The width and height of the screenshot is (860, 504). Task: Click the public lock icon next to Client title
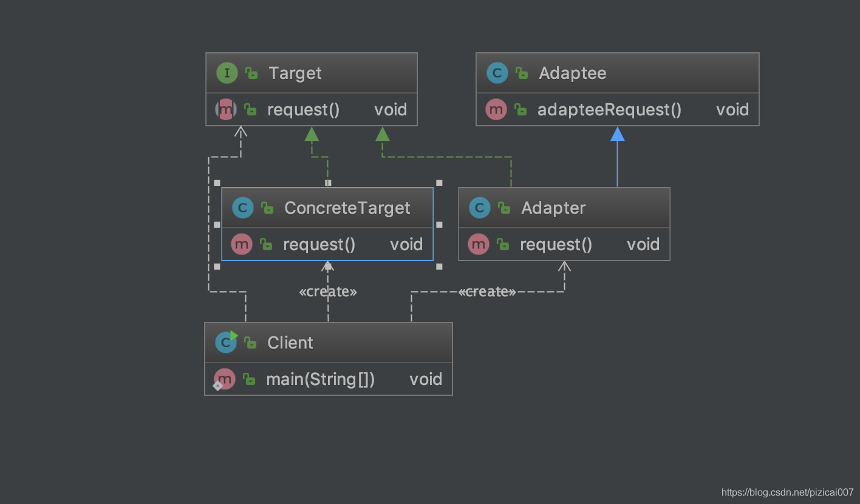pyautogui.click(x=250, y=342)
